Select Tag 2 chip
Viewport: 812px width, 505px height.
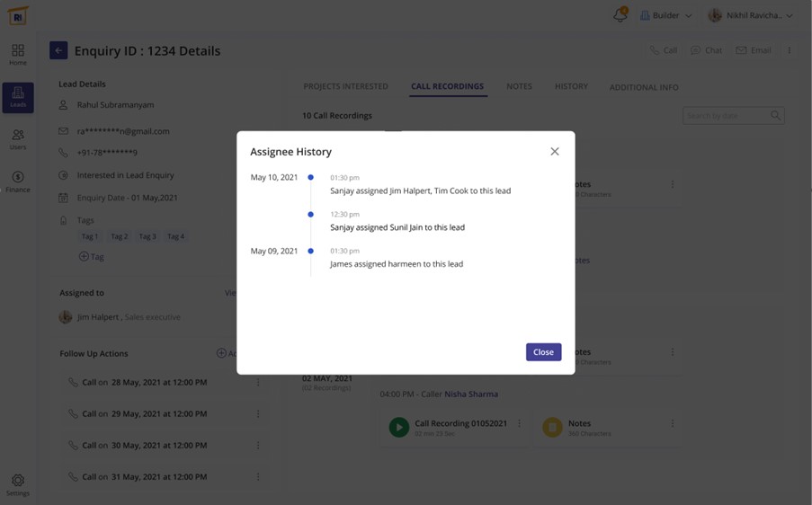point(119,236)
